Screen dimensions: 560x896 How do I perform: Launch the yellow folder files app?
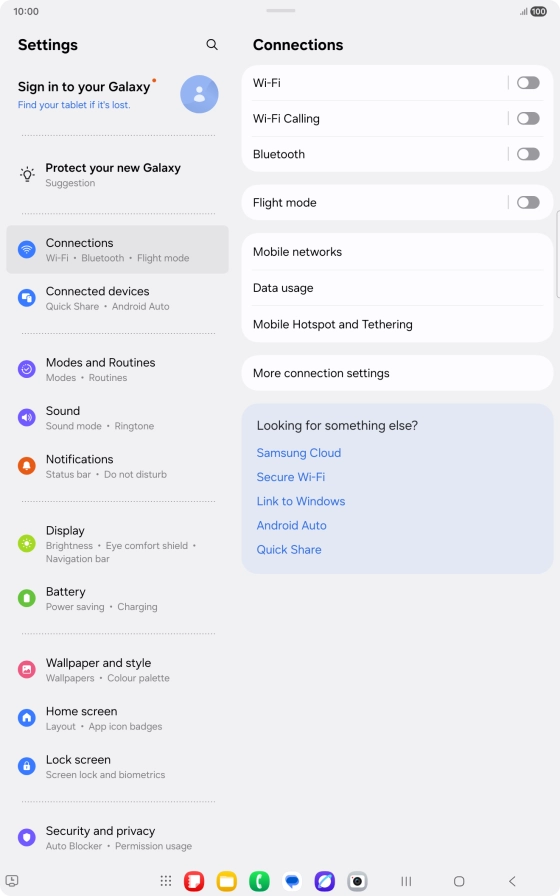[227, 881]
